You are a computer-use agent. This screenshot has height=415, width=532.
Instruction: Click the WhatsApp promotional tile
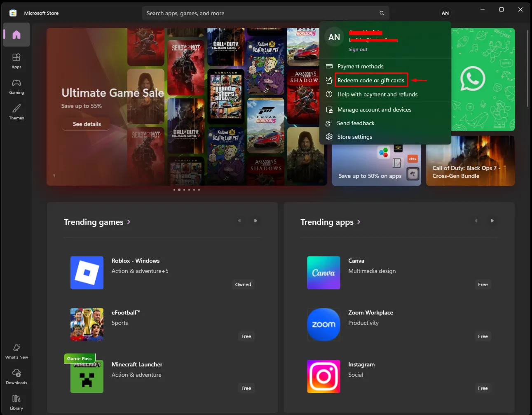pyautogui.click(x=483, y=79)
